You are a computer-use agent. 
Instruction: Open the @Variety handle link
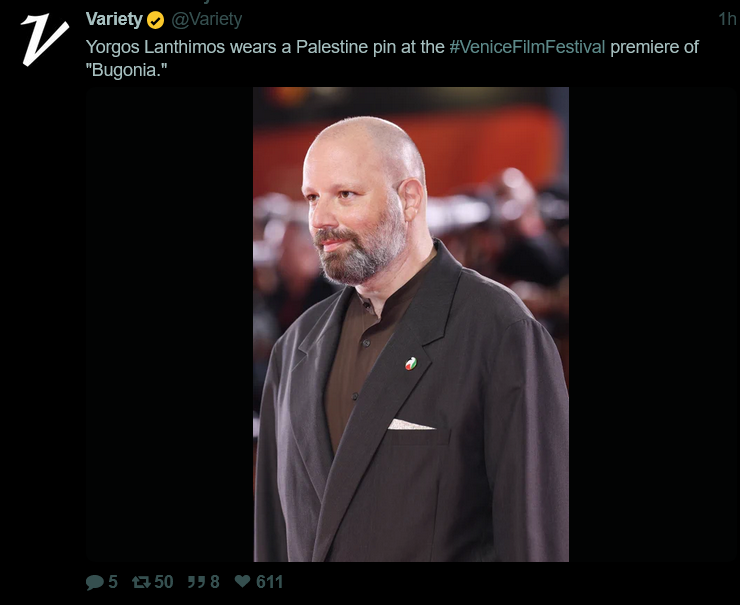pyautogui.click(x=207, y=19)
